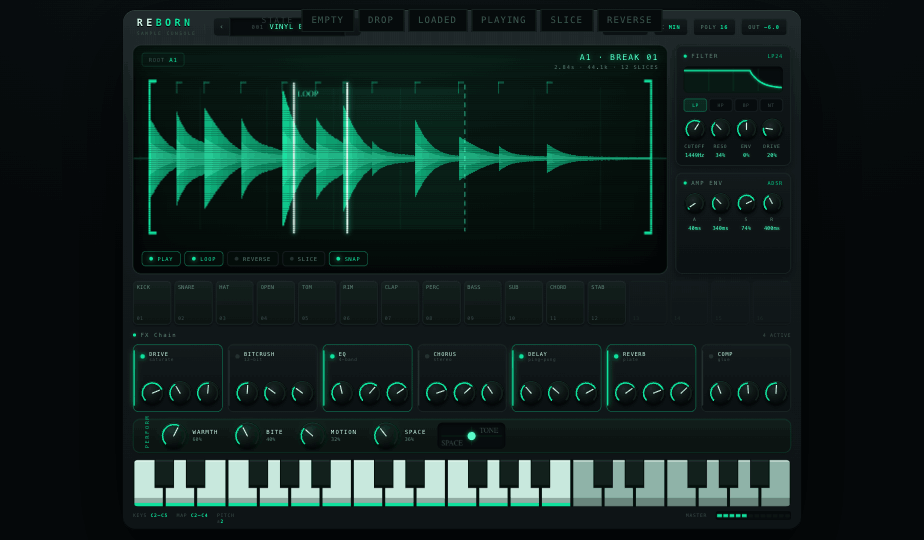
Task: Turn the third knob in the DRIVE module
Action: pyautogui.click(x=207, y=392)
